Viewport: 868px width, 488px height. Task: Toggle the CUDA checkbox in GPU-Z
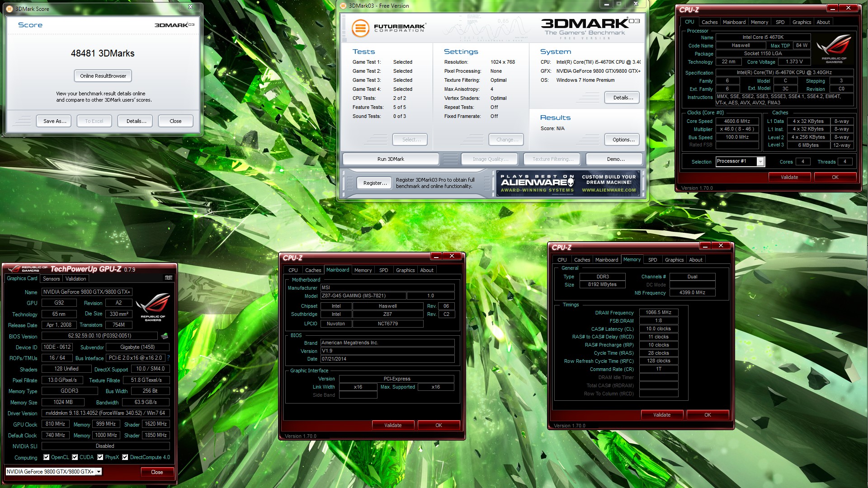[75, 457]
